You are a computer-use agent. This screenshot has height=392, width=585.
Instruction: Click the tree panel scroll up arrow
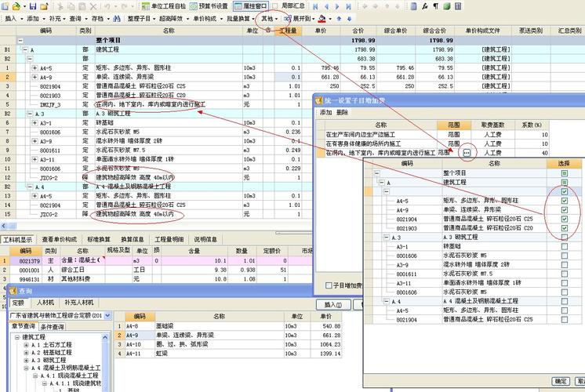click(x=105, y=338)
